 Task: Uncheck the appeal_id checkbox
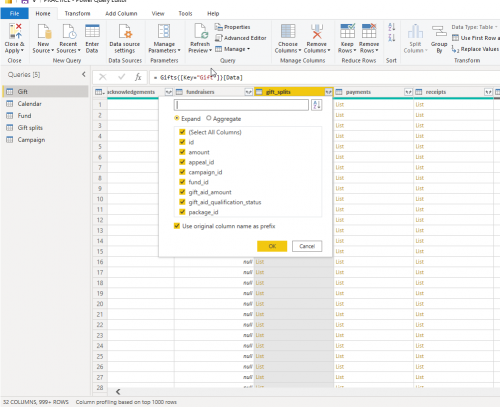click(x=182, y=162)
